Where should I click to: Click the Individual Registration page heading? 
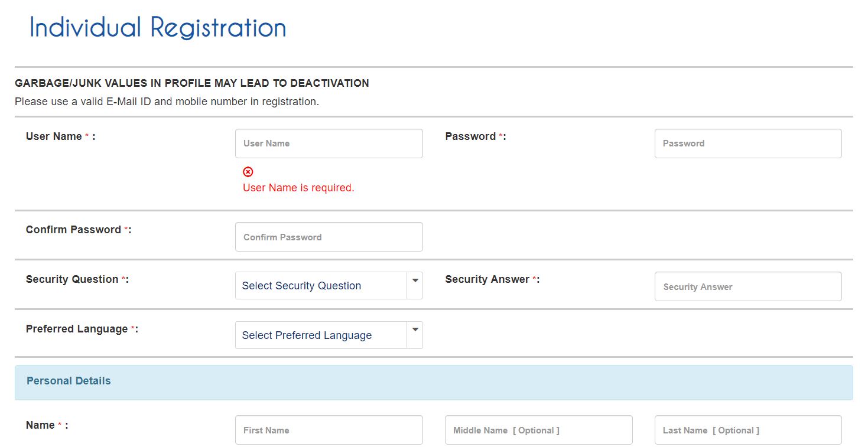(158, 28)
